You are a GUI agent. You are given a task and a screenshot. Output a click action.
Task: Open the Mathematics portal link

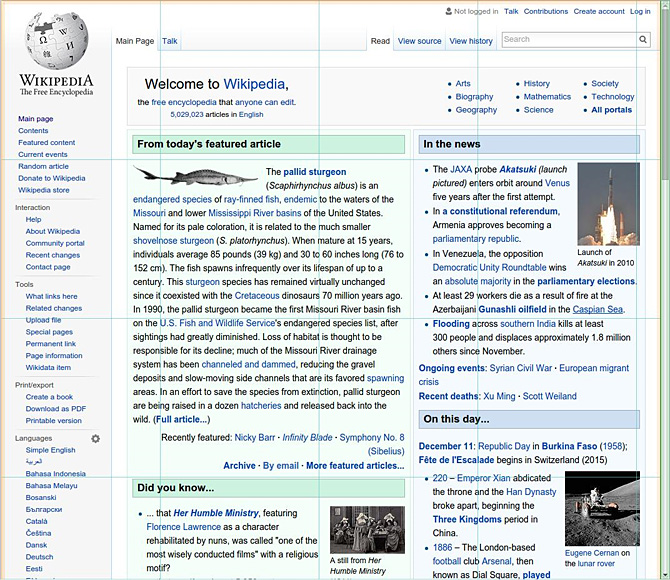pyautogui.click(x=547, y=97)
